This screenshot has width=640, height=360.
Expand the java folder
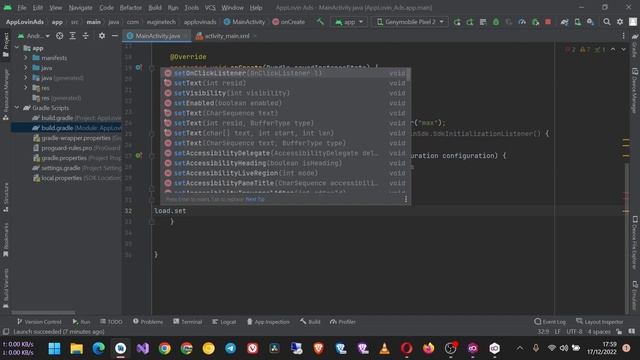[x=26, y=68]
